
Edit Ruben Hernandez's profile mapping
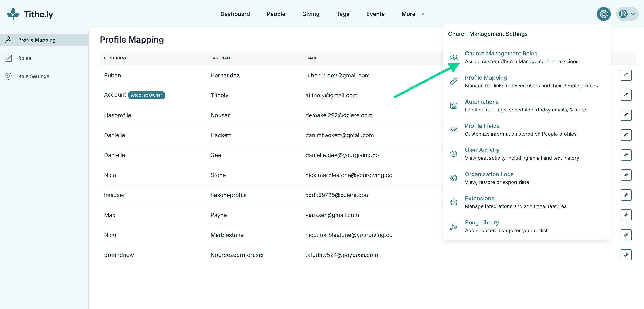tap(626, 75)
